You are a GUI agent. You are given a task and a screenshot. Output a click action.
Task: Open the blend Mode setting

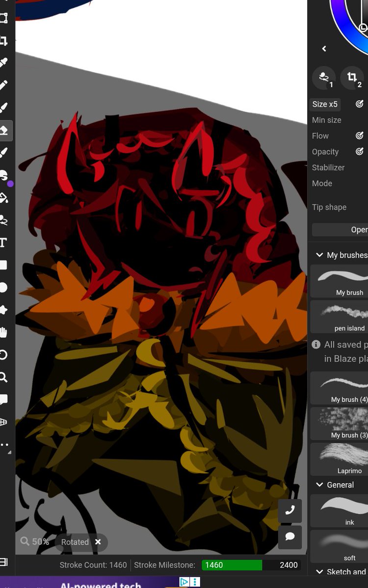pyautogui.click(x=322, y=183)
